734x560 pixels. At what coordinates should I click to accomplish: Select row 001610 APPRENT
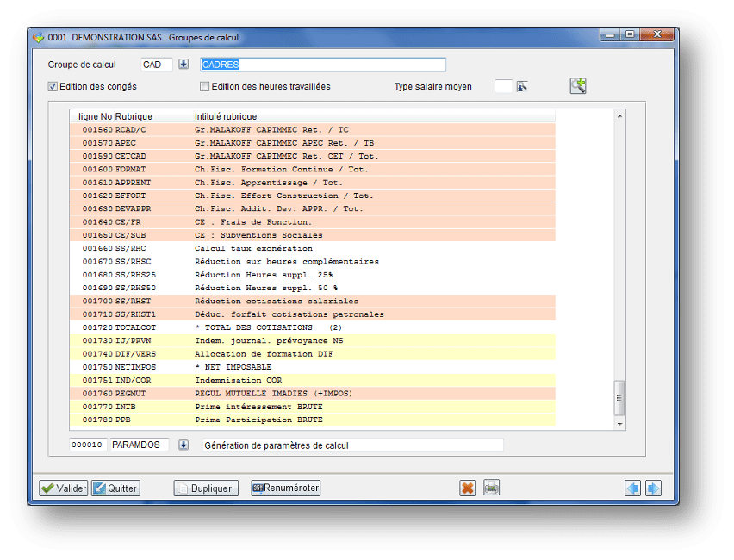313,183
